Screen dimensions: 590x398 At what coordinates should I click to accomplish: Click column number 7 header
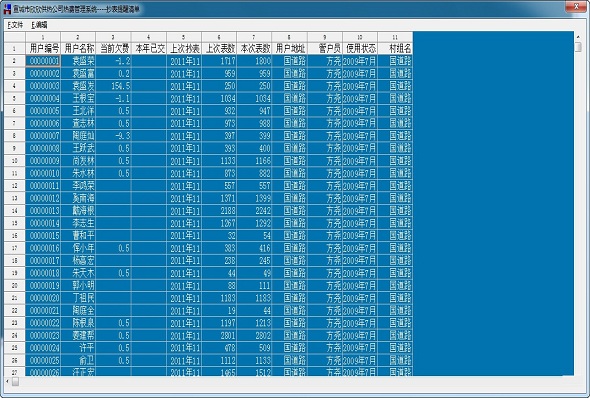click(254, 37)
